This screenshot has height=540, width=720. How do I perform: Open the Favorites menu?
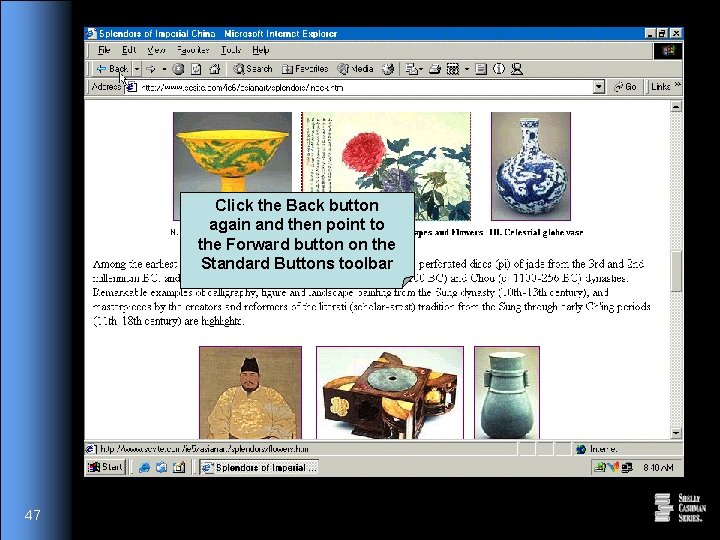tap(193, 50)
